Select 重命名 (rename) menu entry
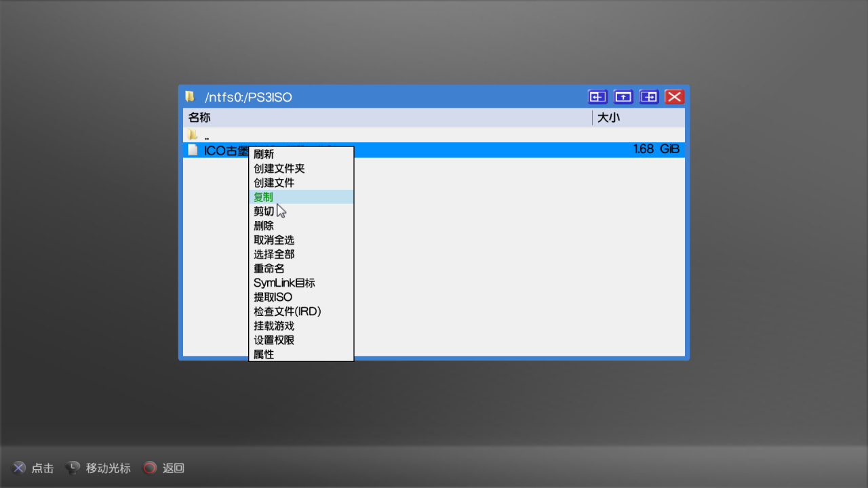 point(301,268)
